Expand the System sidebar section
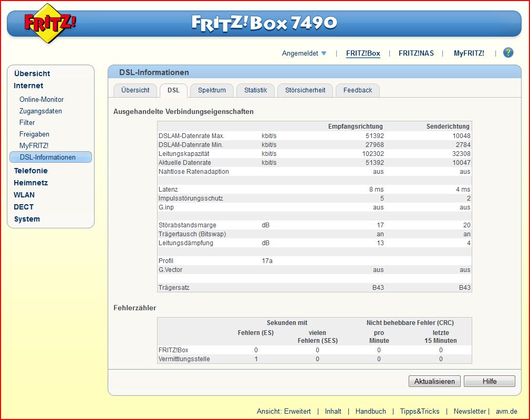The height and width of the screenshot is (420, 530). click(27, 219)
